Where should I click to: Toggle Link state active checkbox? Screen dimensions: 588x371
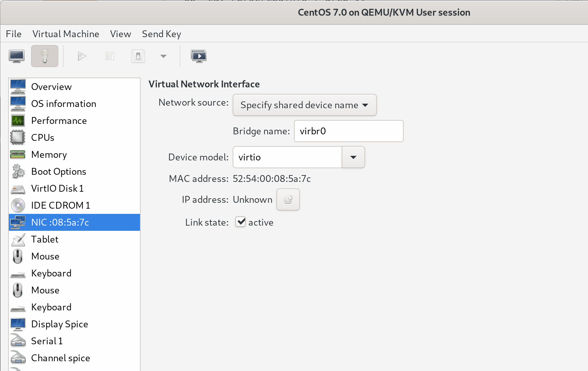(240, 222)
